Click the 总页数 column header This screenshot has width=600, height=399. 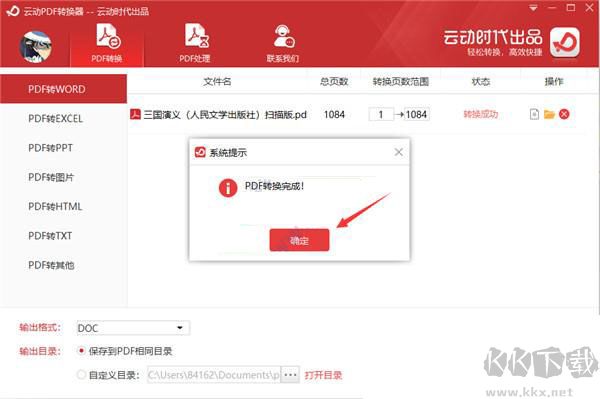tap(334, 81)
